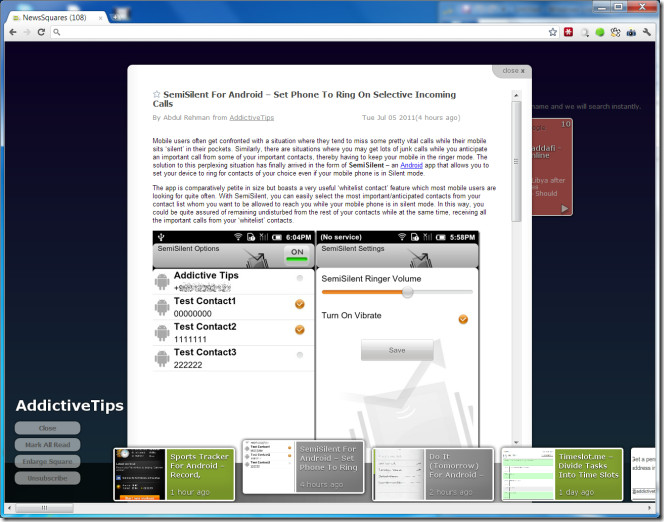Star the SemiSilent article title

[x=157, y=94]
